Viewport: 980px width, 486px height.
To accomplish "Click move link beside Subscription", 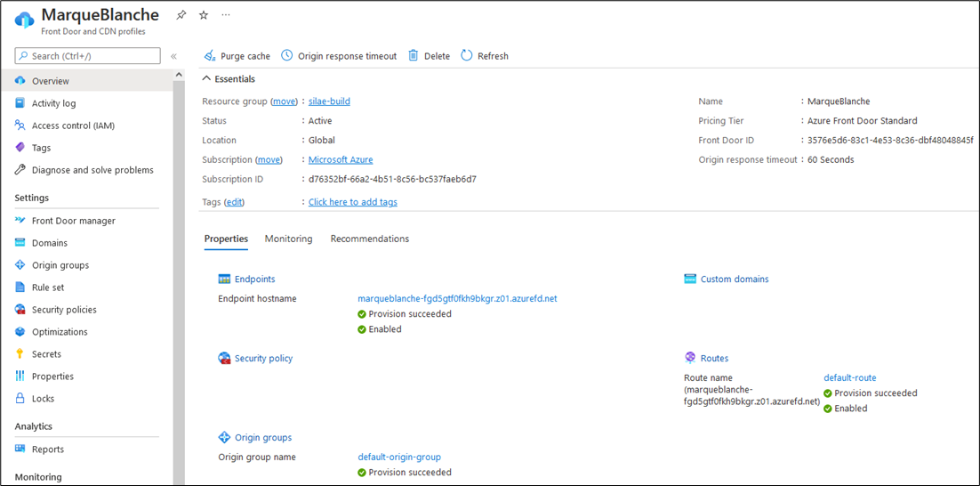I will (x=269, y=159).
